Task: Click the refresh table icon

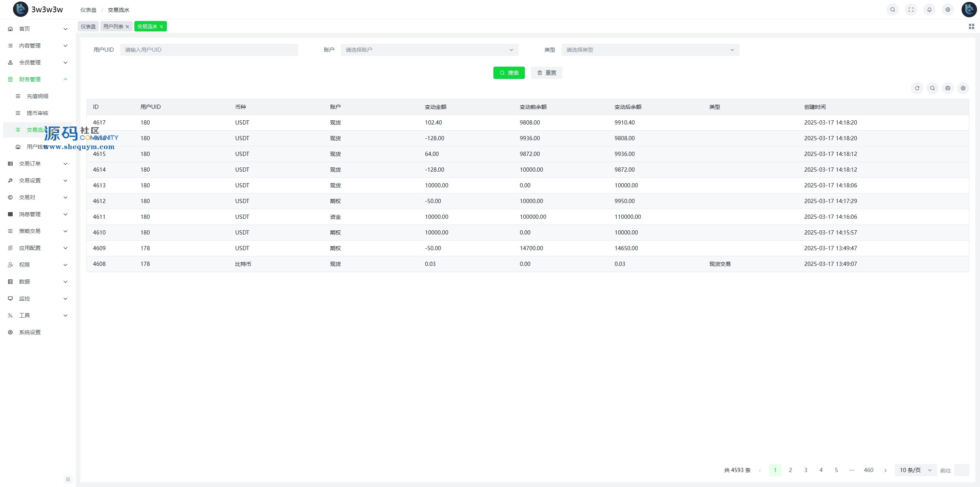Action: coord(917,88)
